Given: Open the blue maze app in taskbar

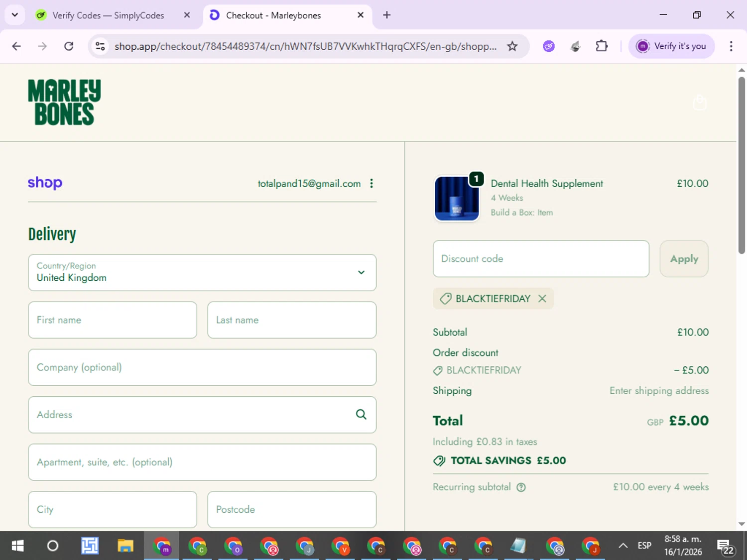Looking at the screenshot, I should (90, 546).
